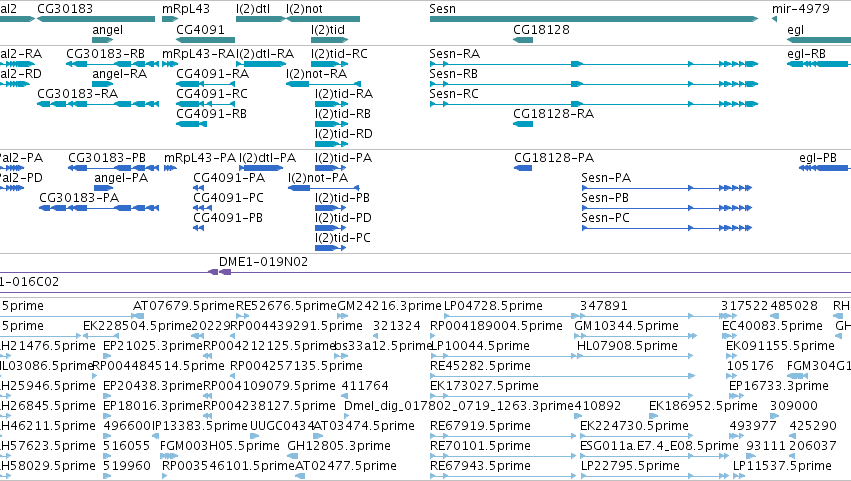The height and width of the screenshot is (481, 851).
Task: Select the l(2)tid-RC transcript label
Action: pos(339,54)
